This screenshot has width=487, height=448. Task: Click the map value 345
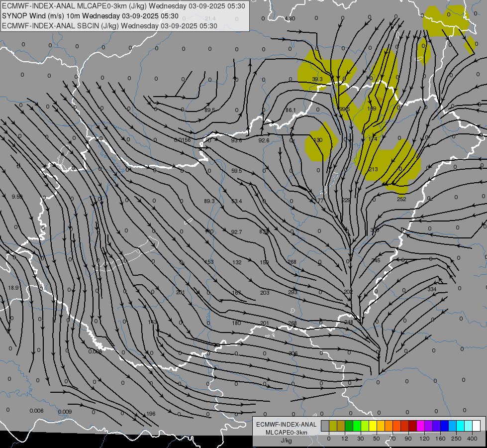click(376, 260)
